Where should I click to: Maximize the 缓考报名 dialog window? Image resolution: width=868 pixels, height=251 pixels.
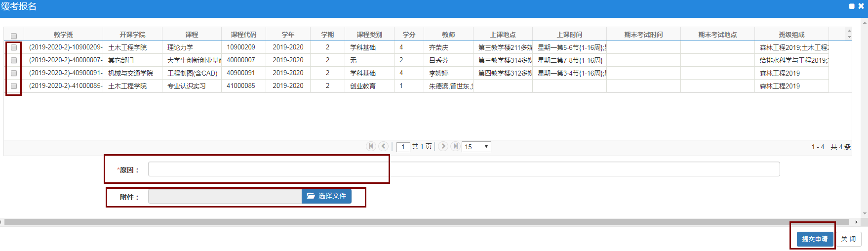(852, 6)
